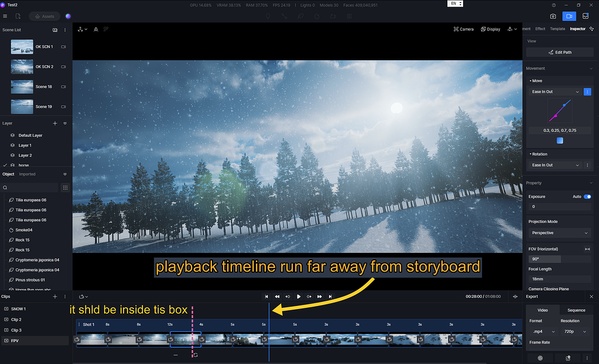599x364 pixels.
Task: Click the gizmo/transform icon in the viewport toolbar
Action: pyautogui.click(x=81, y=28)
